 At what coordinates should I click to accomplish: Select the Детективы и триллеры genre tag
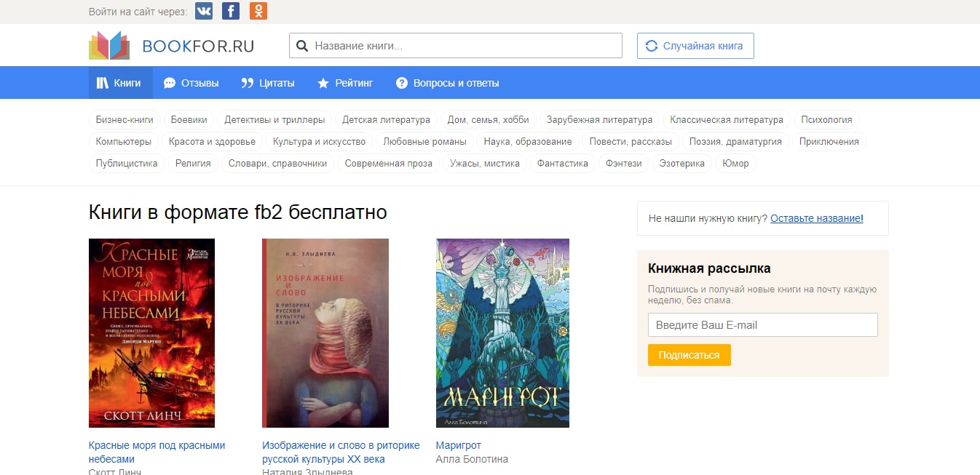(x=274, y=120)
